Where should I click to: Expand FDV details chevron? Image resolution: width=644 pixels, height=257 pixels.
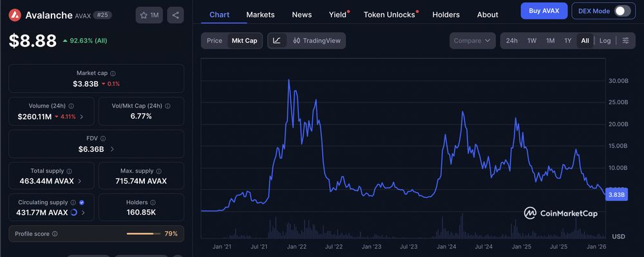click(x=112, y=149)
